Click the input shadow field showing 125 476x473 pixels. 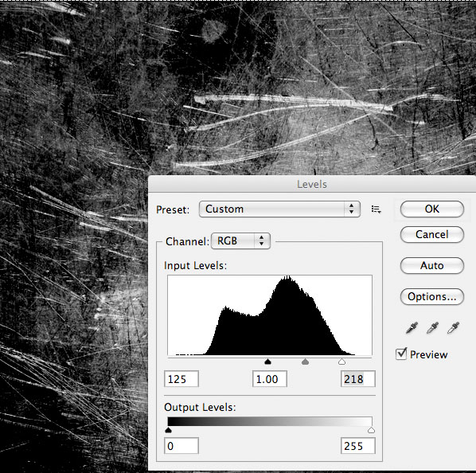tap(181, 379)
